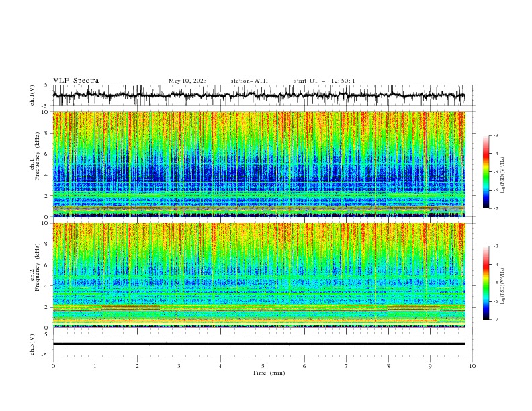Select the date "May 10, 2023"
This screenshot has height=411, width=532.
tap(187, 81)
